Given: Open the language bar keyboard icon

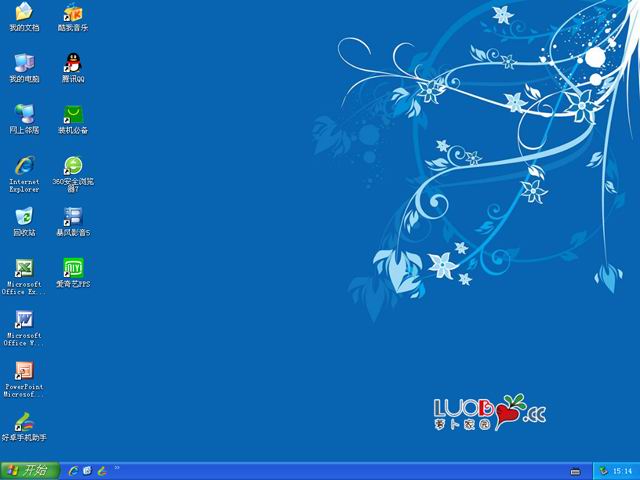Looking at the screenshot, I should [575, 471].
